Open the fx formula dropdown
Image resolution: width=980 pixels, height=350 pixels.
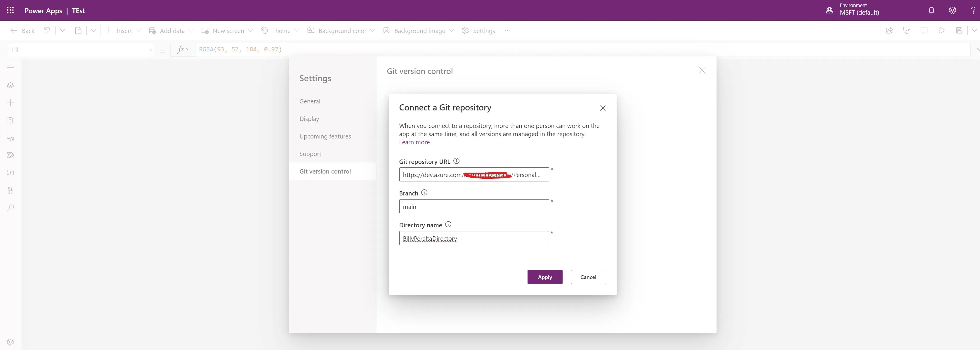183,49
